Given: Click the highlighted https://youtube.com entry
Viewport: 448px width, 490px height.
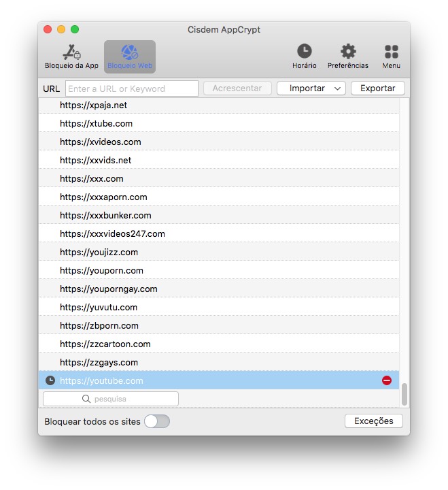Looking at the screenshot, I should (218, 380).
